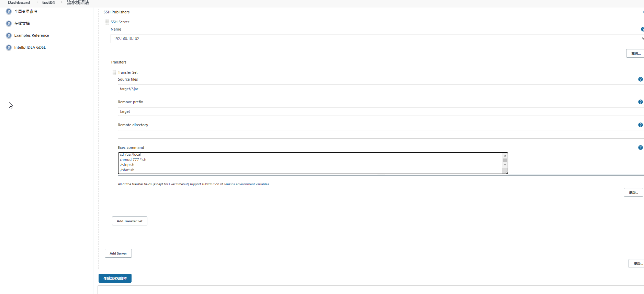Click the Transfers label

pos(118,62)
